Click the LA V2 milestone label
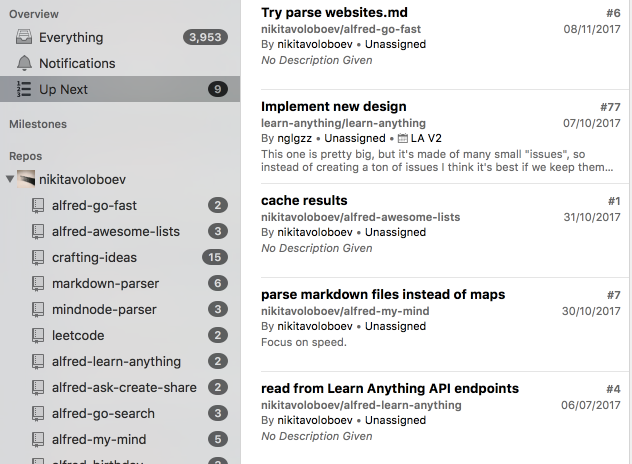 [x=426, y=138]
